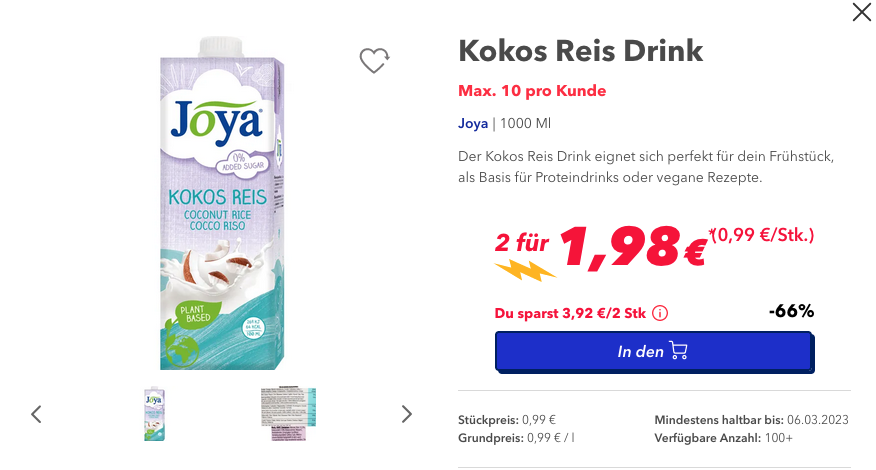Image resolution: width=876 pixels, height=470 pixels.
Task: Click the -66% discount badge
Action: click(x=791, y=311)
